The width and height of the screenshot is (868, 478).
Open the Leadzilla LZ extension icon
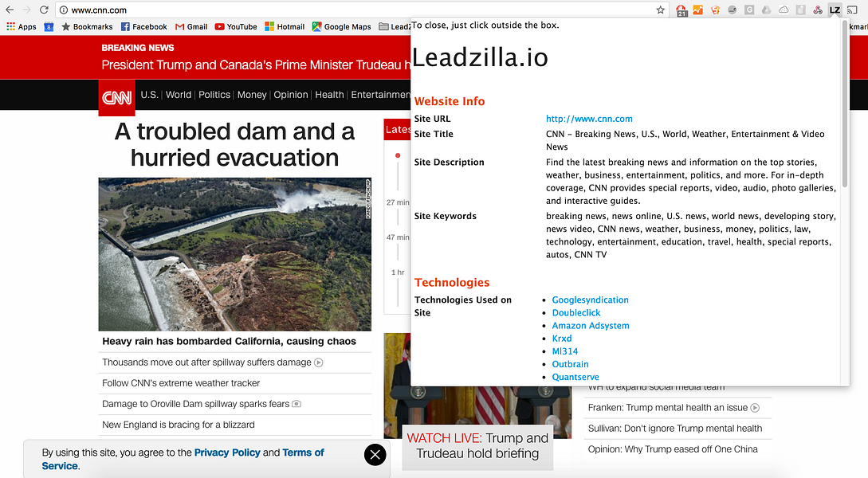(x=835, y=10)
